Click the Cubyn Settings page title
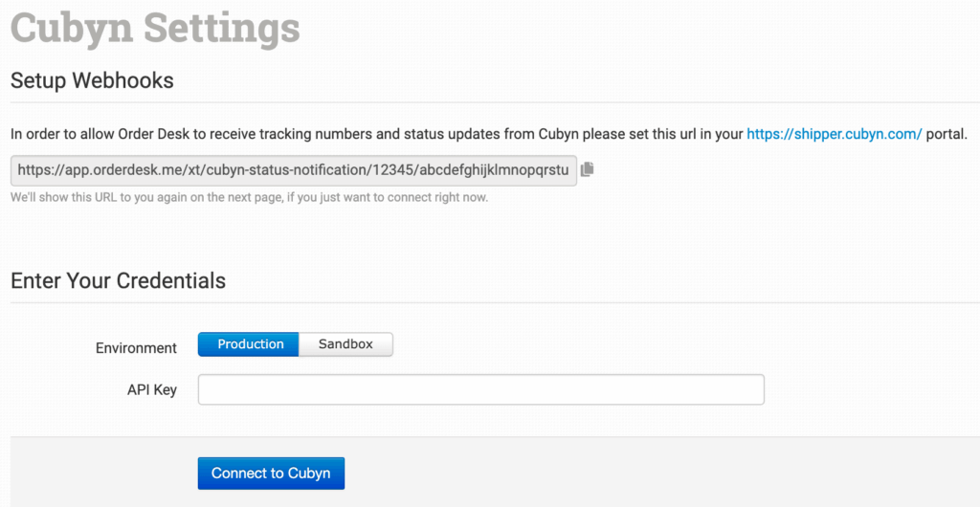 click(x=155, y=28)
